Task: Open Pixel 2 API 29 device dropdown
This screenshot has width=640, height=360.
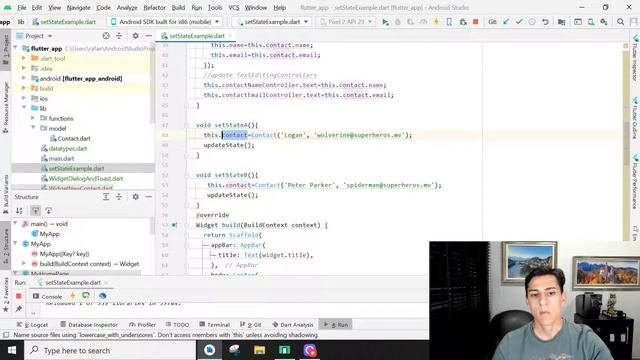Action: pyautogui.click(x=346, y=22)
